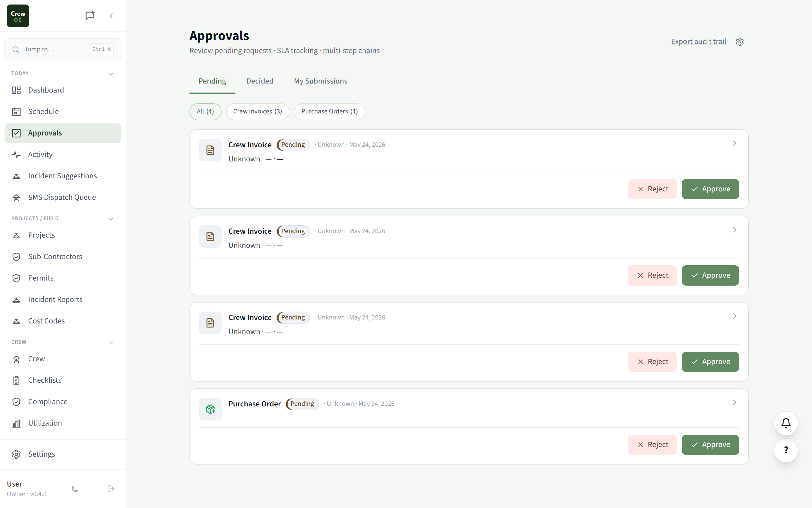Viewport: 812px width, 508px height.
Task: Click the Settings gear icon in sidebar
Action: tap(16, 454)
